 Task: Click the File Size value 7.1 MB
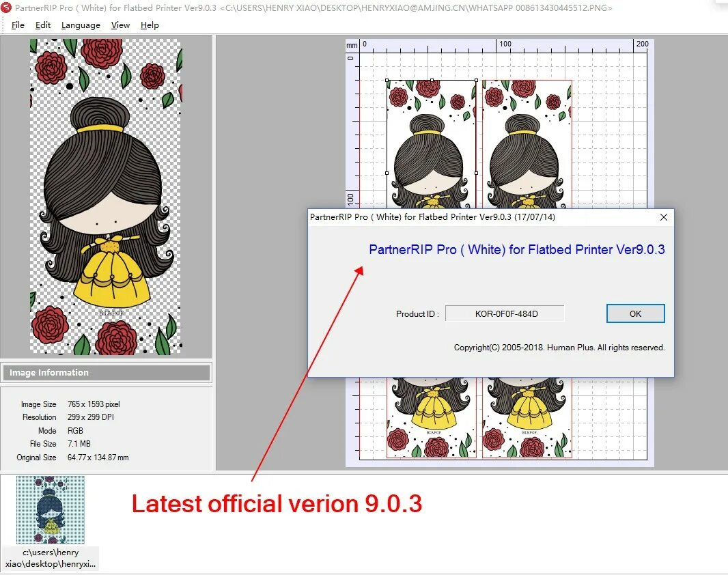[79, 444]
